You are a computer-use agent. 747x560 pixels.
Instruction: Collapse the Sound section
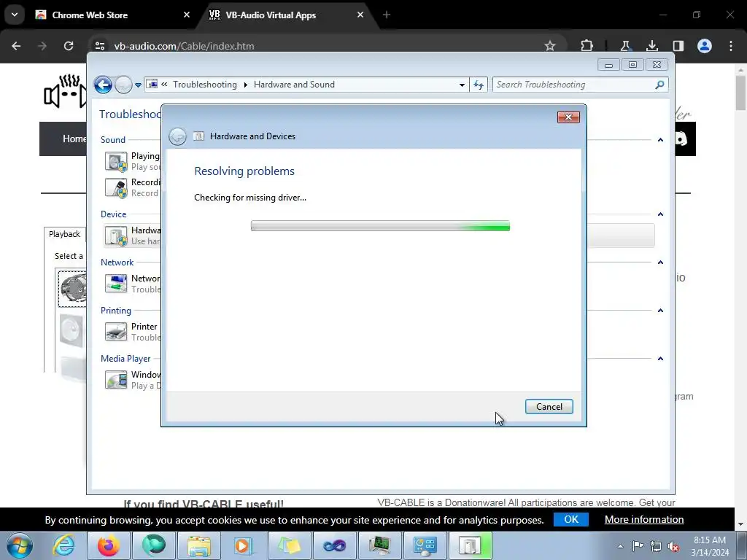point(660,140)
